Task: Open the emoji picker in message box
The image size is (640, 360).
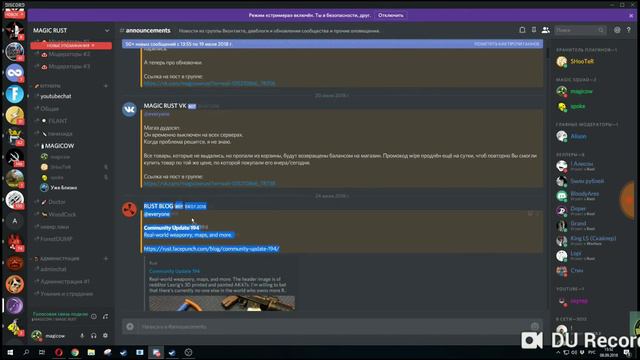Action: [x=535, y=326]
